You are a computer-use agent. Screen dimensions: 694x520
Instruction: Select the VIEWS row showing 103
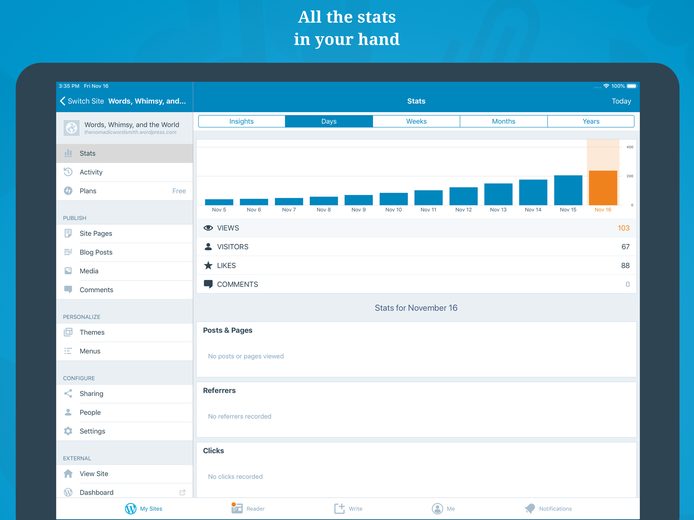[x=416, y=228]
